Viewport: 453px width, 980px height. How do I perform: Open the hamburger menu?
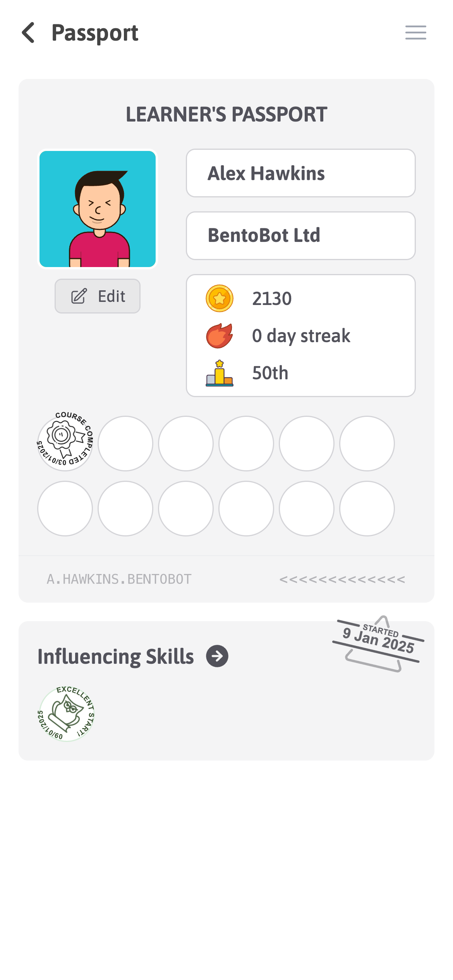click(416, 33)
